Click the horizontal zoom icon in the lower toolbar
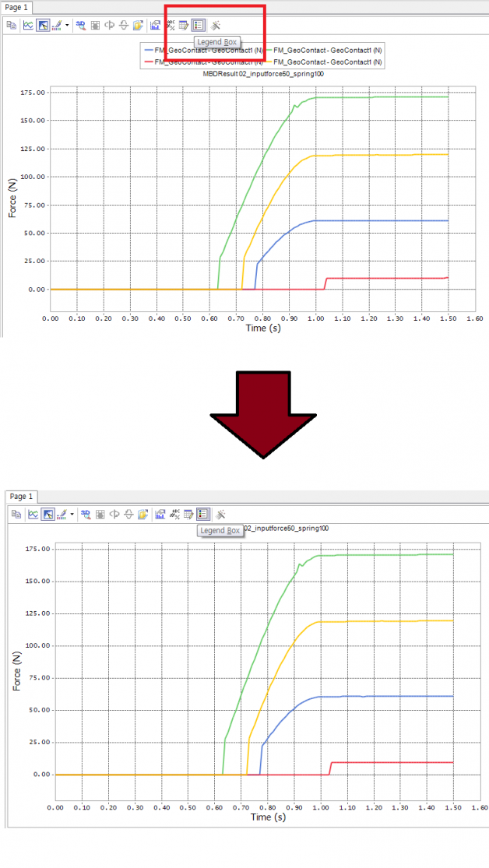This screenshot has height=868, width=489. pyautogui.click(x=114, y=514)
